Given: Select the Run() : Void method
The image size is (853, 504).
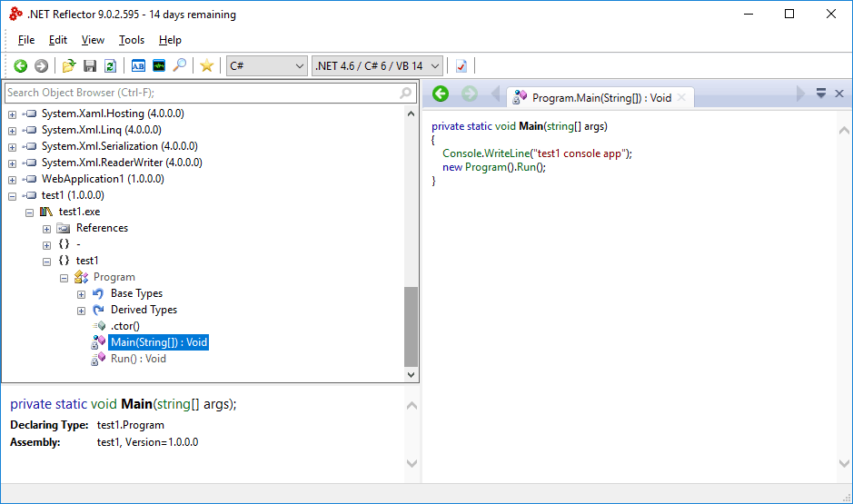Looking at the screenshot, I should click(x=138, y=359).
